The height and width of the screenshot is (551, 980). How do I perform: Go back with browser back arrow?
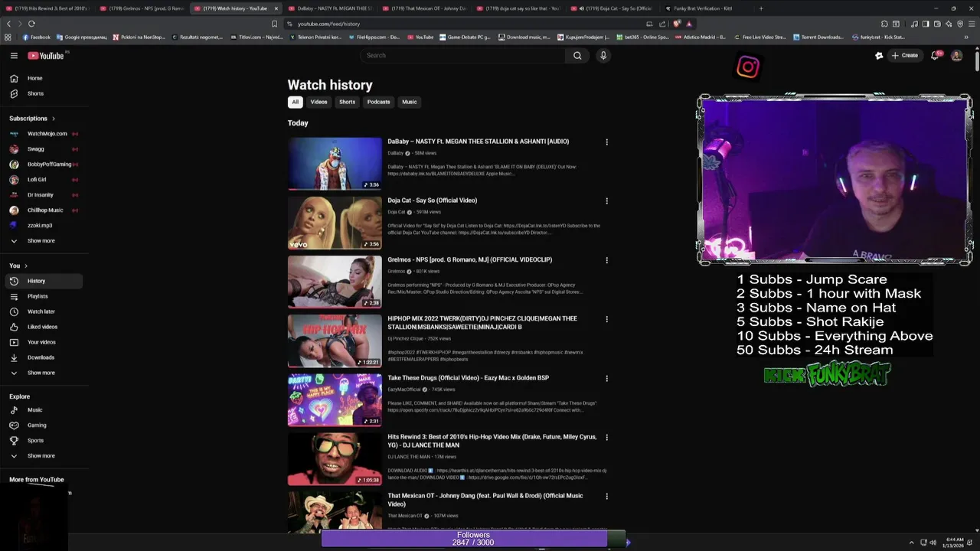(x=9, y=24)
